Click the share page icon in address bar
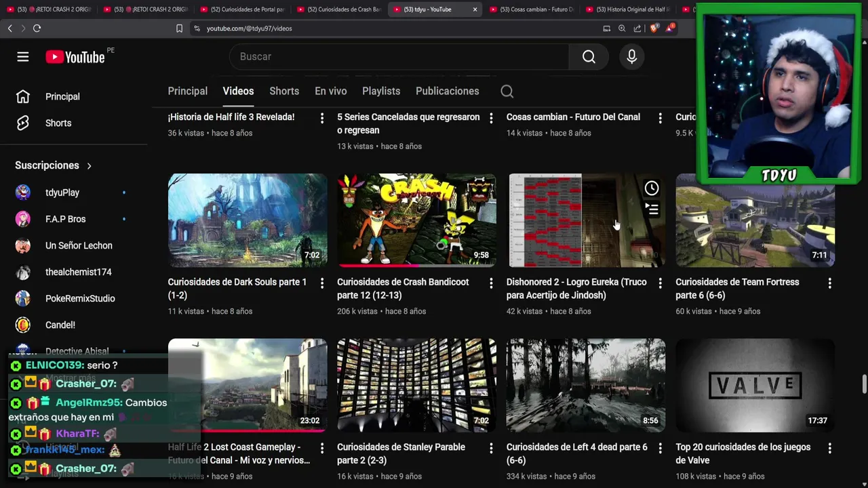Image resolution: width=868 pixels, height=488 pixels. click(x=637, y=28)
